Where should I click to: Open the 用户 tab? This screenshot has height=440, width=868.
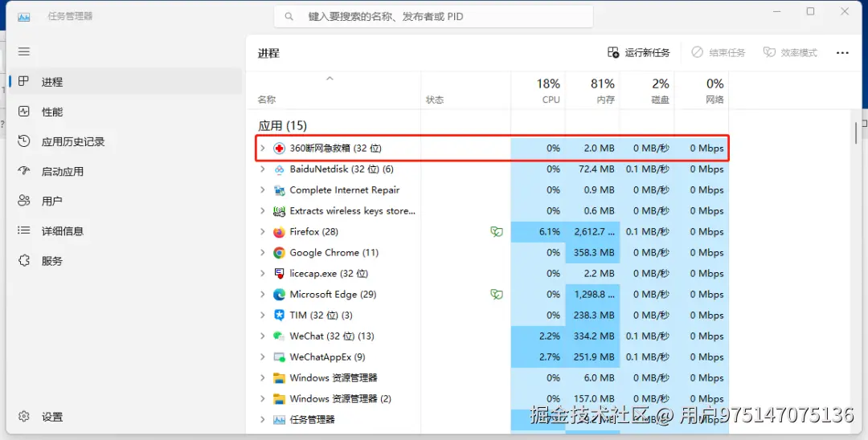(x=125, y=202)
